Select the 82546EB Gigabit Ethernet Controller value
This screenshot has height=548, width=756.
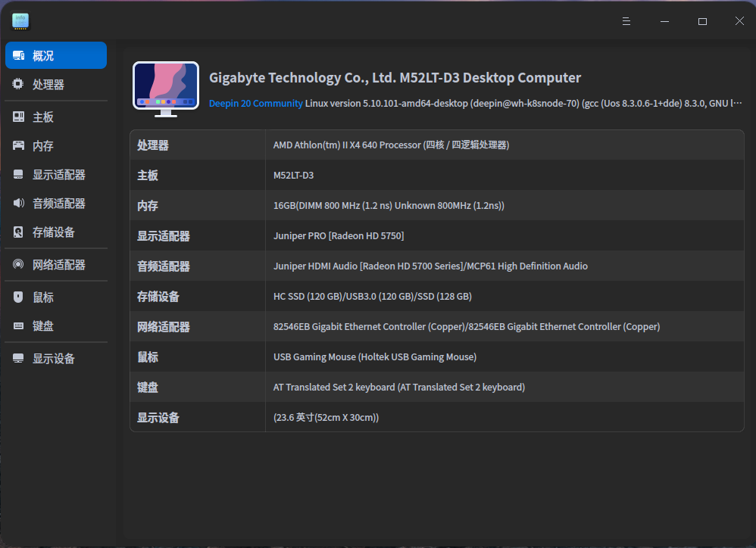[467, 327]
